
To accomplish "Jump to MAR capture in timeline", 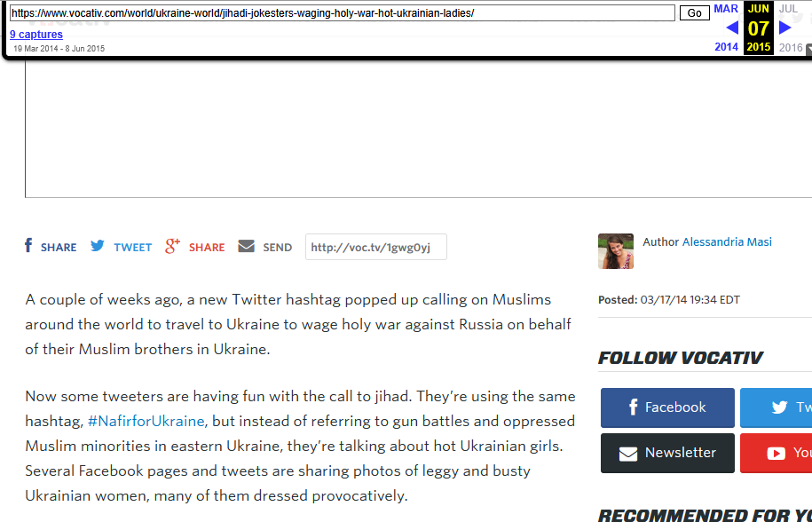I will (x=726, y=9).
